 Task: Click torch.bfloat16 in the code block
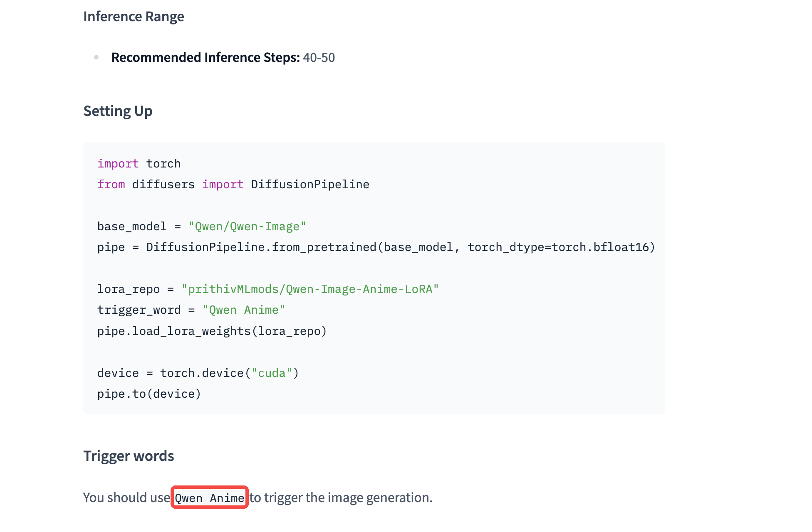(x=600, y=247)
